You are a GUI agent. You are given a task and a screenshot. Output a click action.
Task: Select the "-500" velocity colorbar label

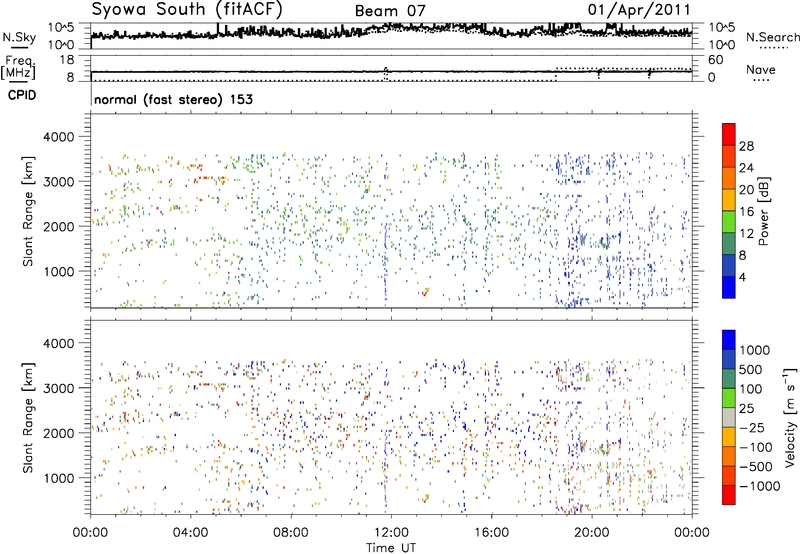[x=756, y=466]
